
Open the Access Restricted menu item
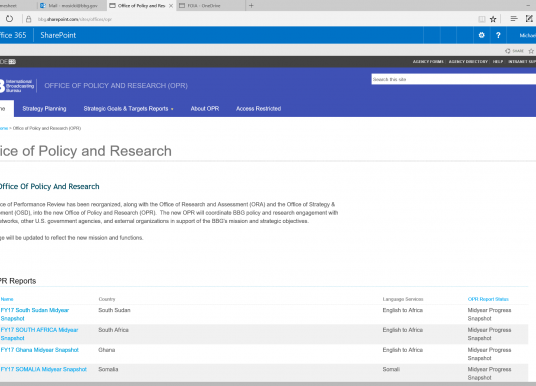coord(258,109)
